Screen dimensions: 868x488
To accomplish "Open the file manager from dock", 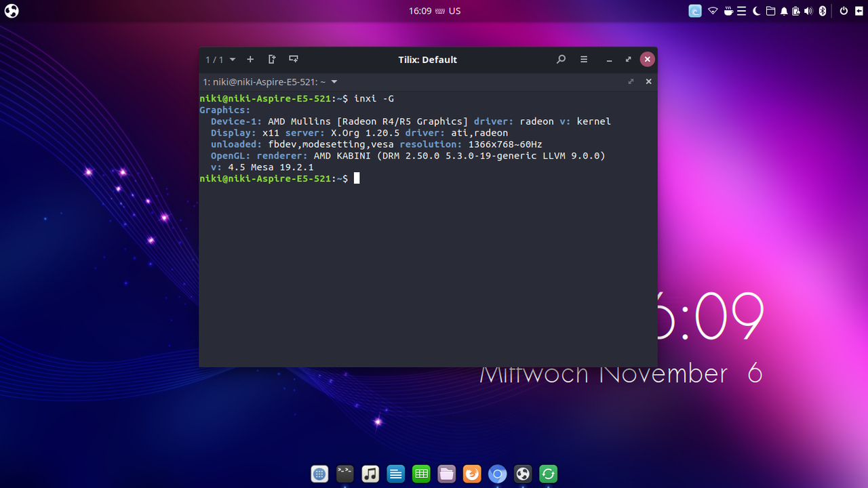I will click(446, 474).
